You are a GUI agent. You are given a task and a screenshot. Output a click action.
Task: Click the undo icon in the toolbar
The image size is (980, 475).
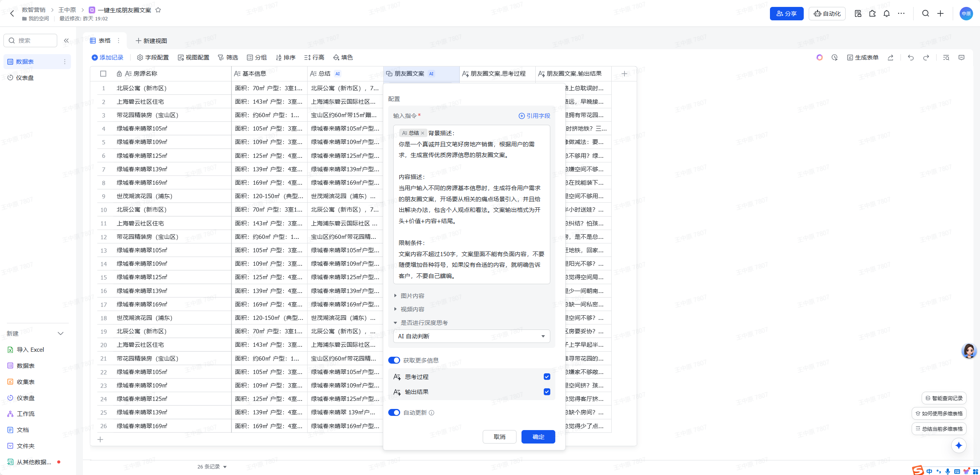(910, 58)
